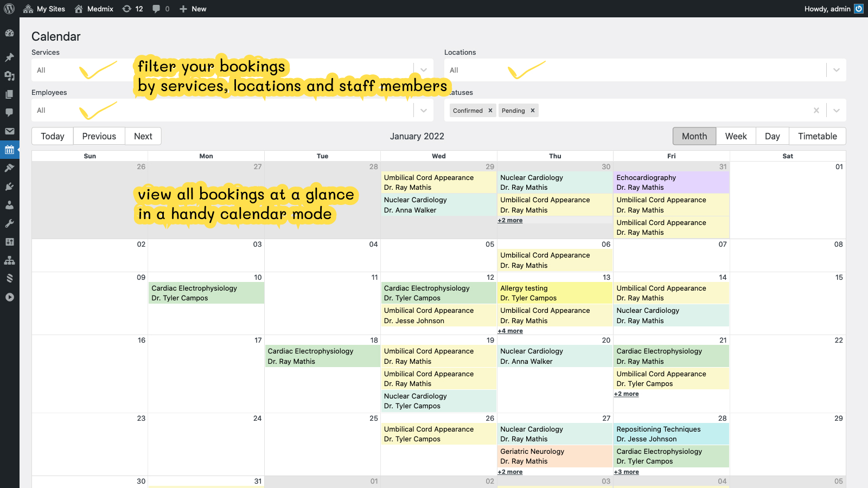The image size is (868, 488).
Task: Open the Pages sidebar icon
Action: (9, 94)
